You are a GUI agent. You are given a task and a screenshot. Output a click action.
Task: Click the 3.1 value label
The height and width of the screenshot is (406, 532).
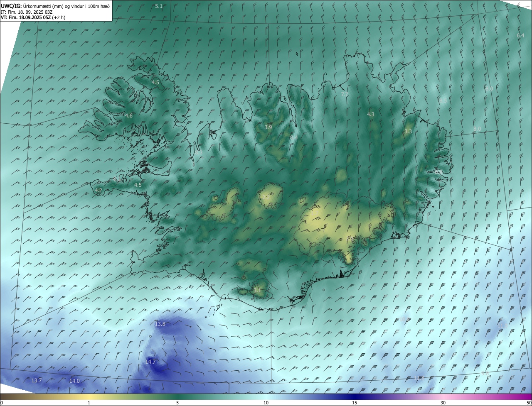(257, 291)
